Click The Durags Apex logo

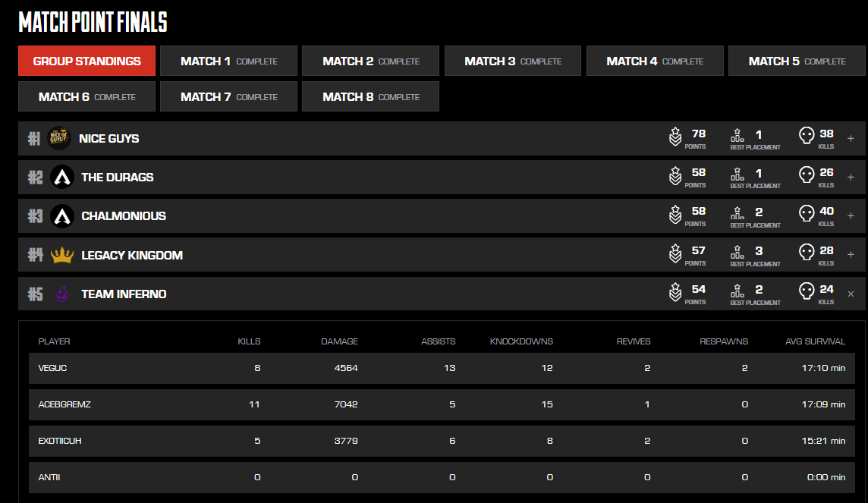click(x=62, y=177)
